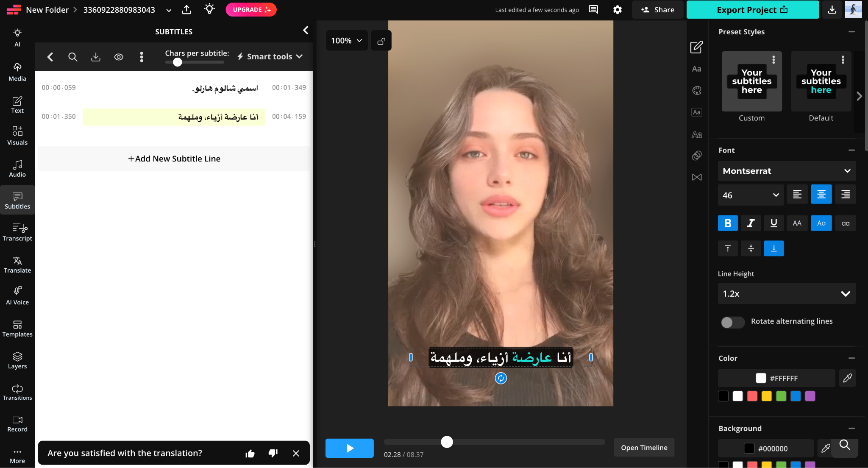Open the More sidebar options

[x=17, y=456]
